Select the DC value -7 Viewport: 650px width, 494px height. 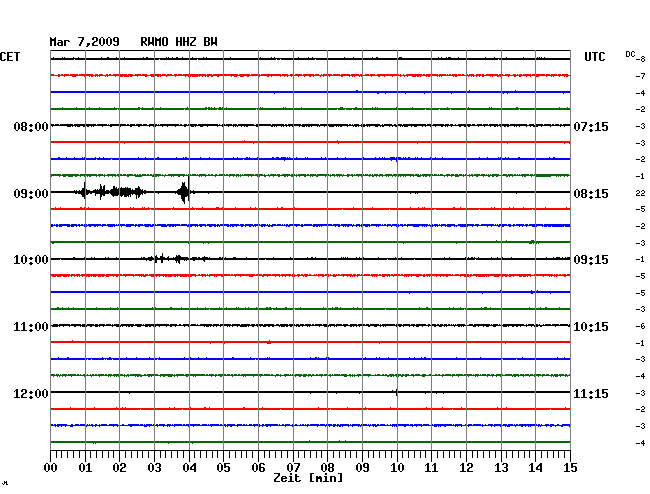(640, 76)
